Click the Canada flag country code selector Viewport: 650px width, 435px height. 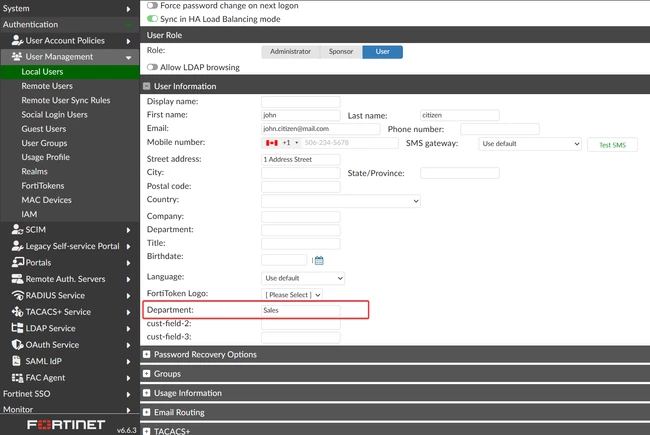[282, 143]
